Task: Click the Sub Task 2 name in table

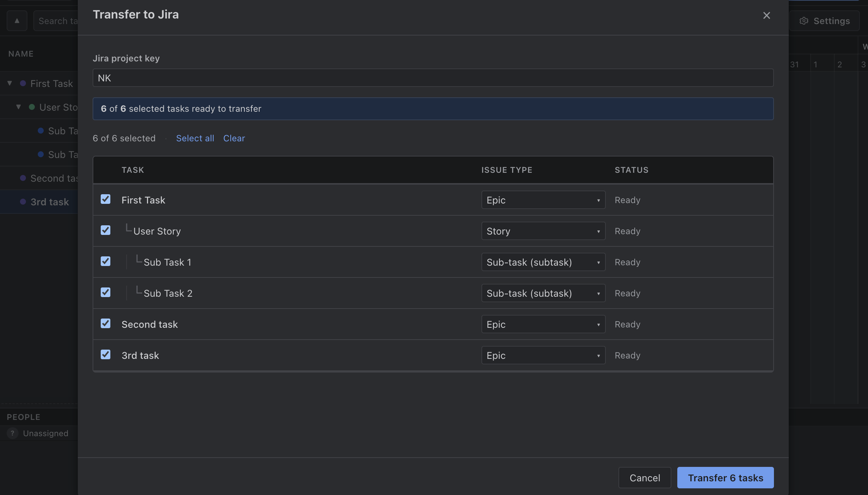Action: (x=168, y=293)
